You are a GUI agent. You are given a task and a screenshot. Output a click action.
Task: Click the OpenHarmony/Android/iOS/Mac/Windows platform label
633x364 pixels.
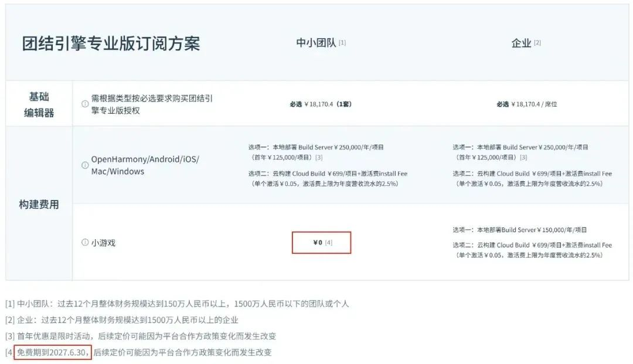tap(145, 165)
